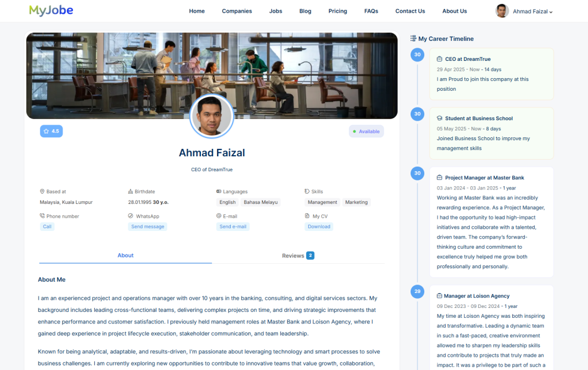Click the Available status badge
Viewport: 588px width, 370px height.
tap(366, 132)
